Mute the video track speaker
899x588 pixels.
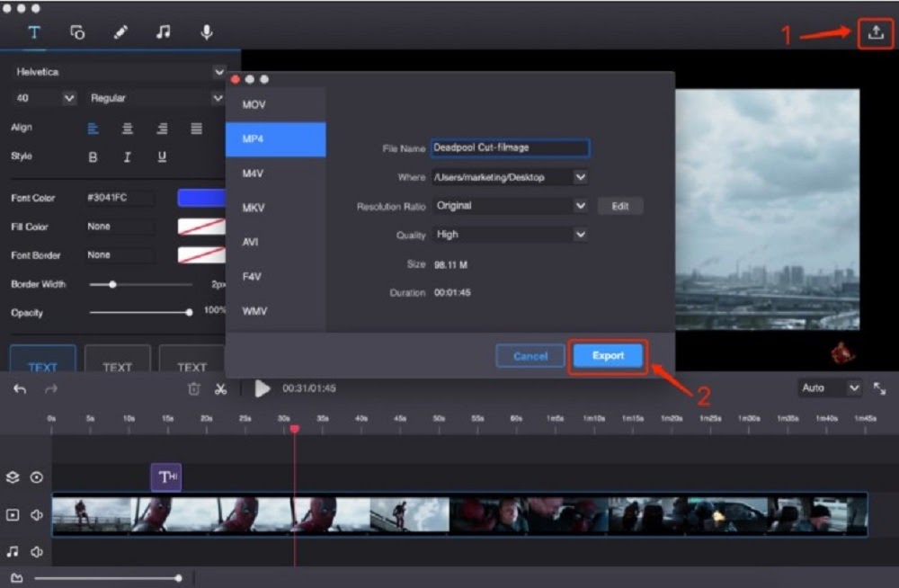(37, 514)
